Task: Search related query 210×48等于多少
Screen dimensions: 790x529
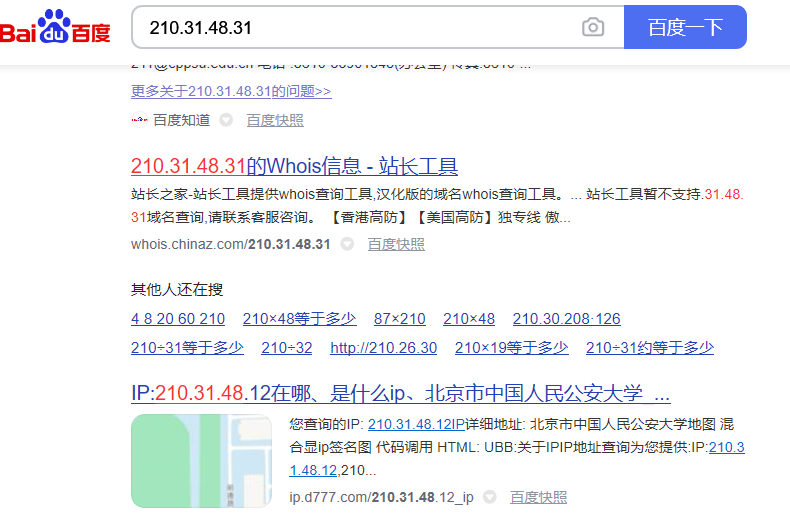Action: click(x=299, y=319)
